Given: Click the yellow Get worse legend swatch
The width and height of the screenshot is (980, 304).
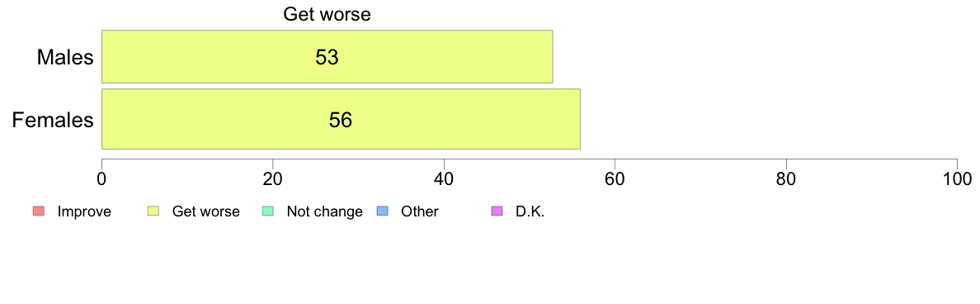Looking at the screenshot, I should point(152,211).
